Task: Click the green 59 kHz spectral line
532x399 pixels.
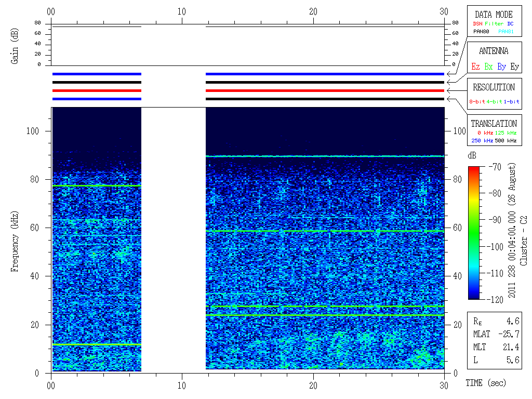Action: 325,231
